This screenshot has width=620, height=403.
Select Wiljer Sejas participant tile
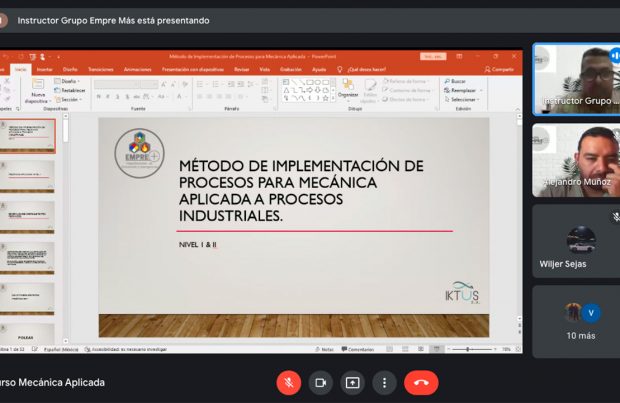pos(577,241)
